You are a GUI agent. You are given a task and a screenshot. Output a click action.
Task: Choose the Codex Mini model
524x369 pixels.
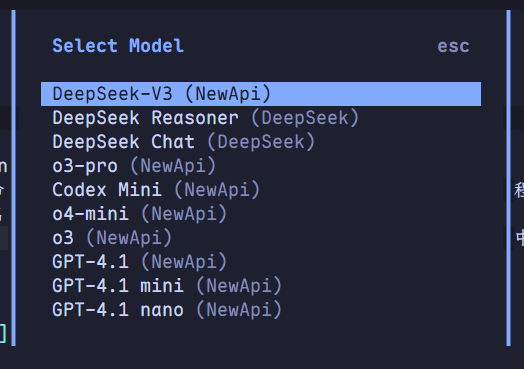(261, 190)
